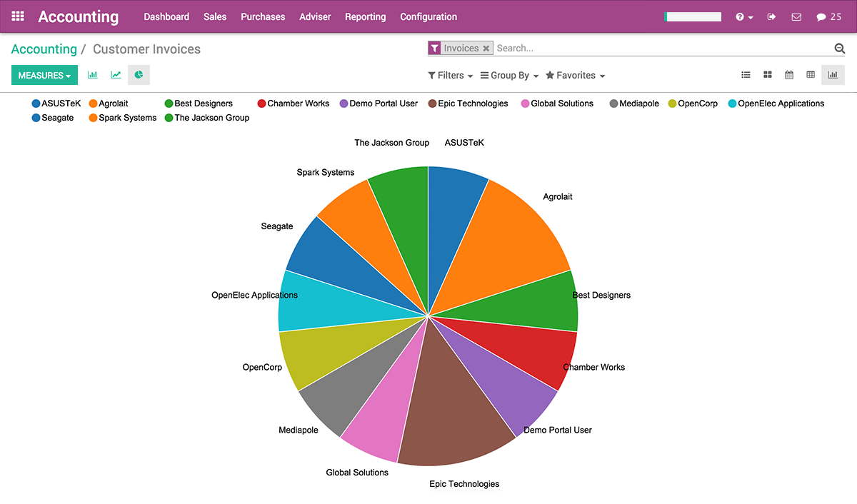857x504 pixels.
Task: Switch to the list view
Action: (746, 74)
